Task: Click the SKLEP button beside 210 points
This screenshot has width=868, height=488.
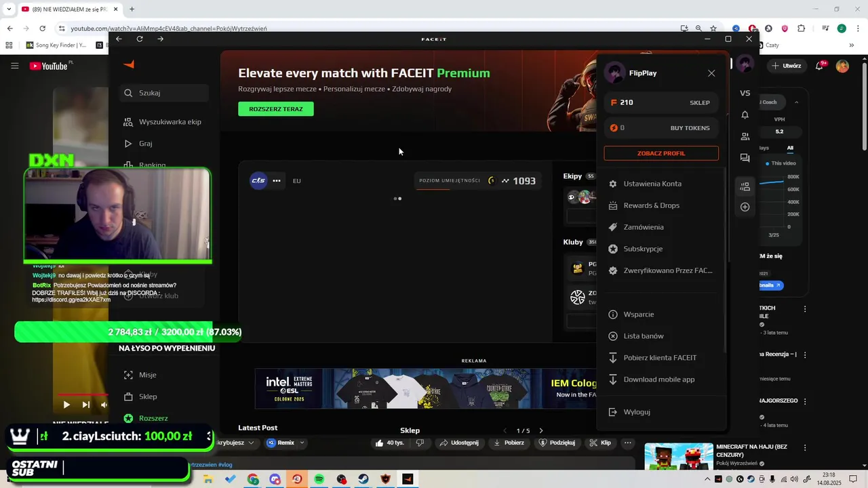Action: pos(700,103)
